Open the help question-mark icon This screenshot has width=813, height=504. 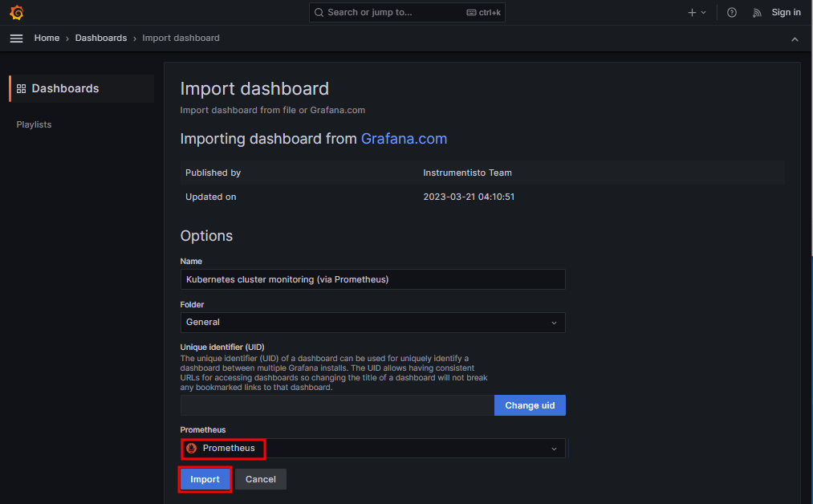point(732,13)
